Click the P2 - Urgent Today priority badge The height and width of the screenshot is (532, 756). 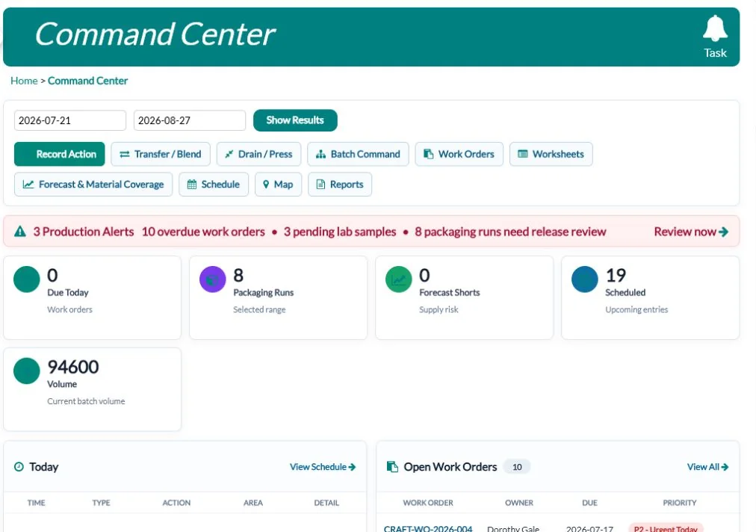pos(666,528)
